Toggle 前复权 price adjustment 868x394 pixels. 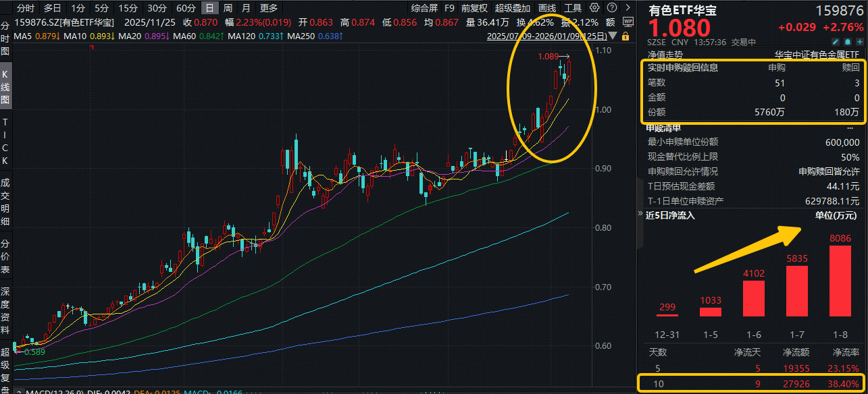point(474,8)
